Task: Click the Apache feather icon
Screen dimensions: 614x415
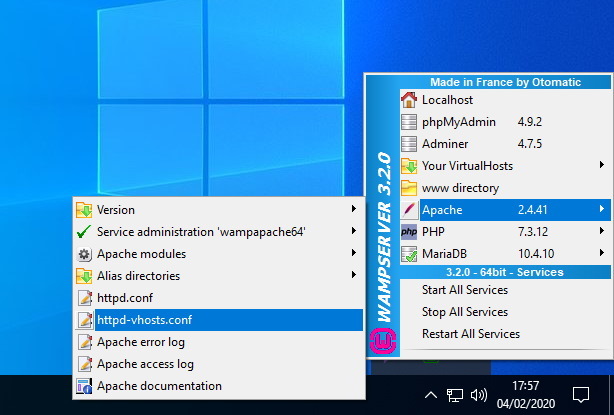Action: tap(408, 210)
